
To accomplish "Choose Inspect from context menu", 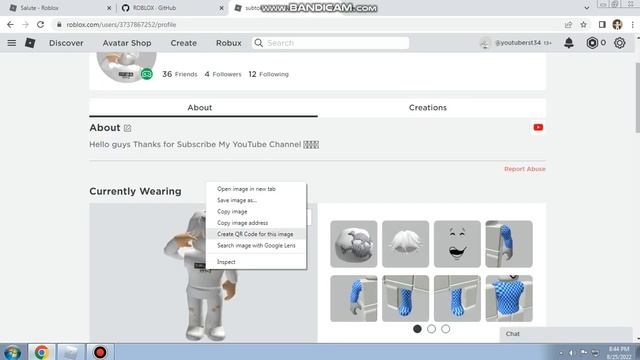I will (x=256, y=262).
